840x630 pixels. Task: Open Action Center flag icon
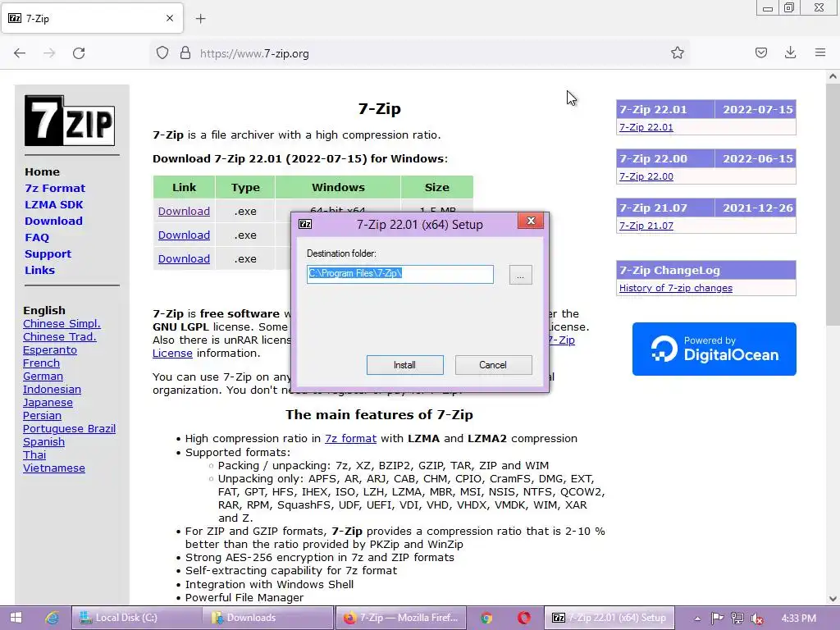coord(717,619)
